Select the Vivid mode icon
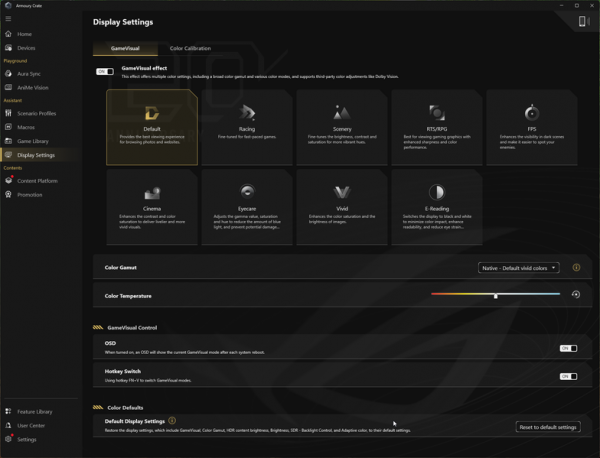Screen dimensions: 600x458 [x=342, y=192]
